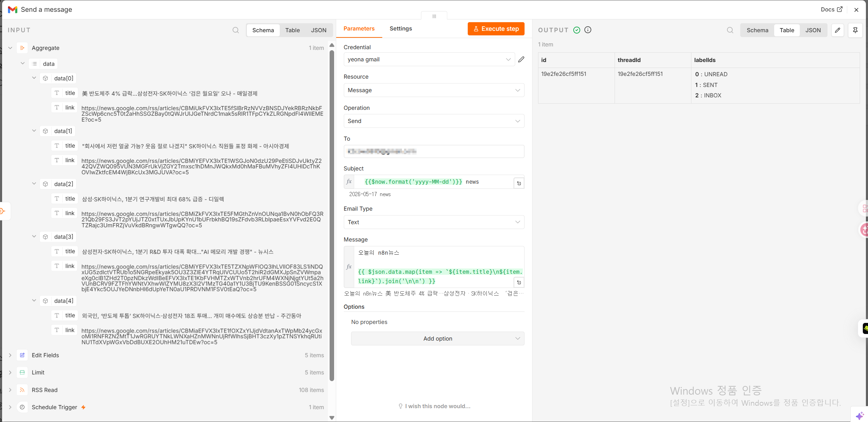Switch output view to JSON
This screenshot has width=868, height=422.
pyautogui.click(x=813, y=30)
